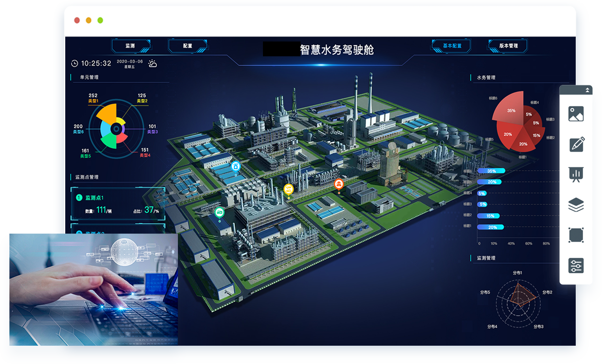The width and height of the screenshot is (602, 364).
Task: Open the image tool in floating toolbar
Action: click(x=576, y=114)
